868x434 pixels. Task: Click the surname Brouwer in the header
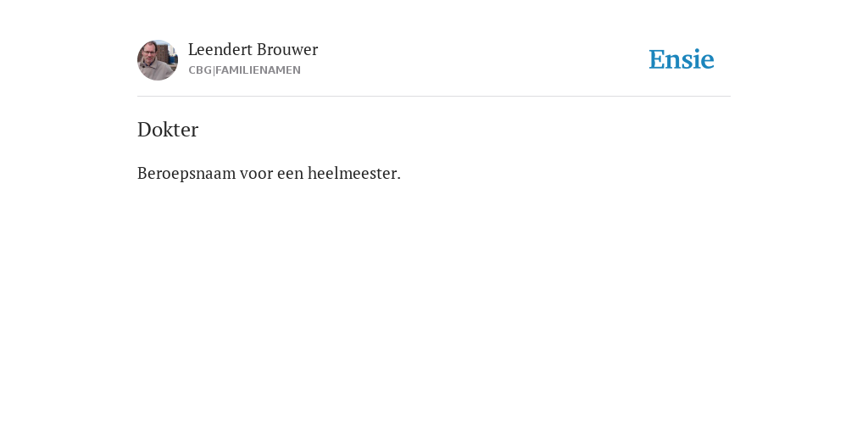click(287, 50)
